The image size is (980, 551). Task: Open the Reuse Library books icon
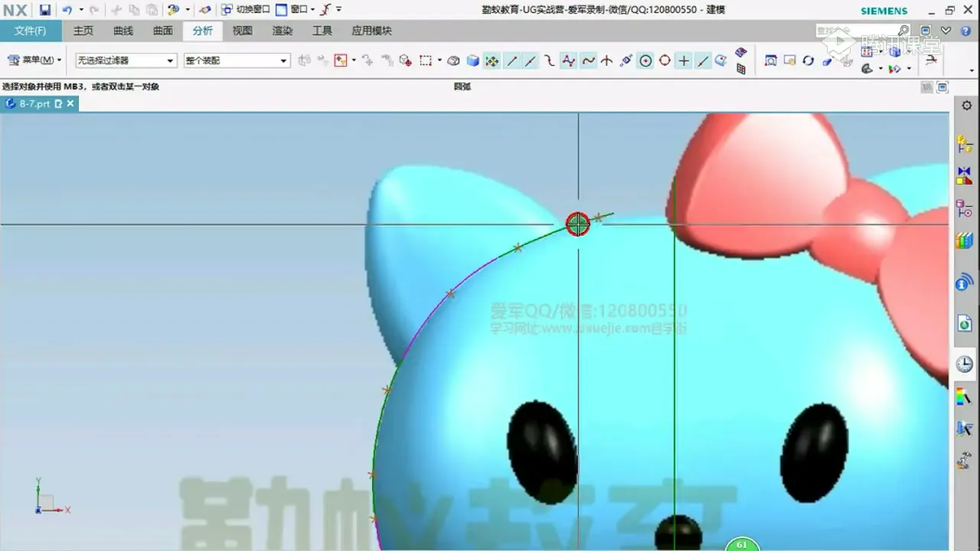964,241
